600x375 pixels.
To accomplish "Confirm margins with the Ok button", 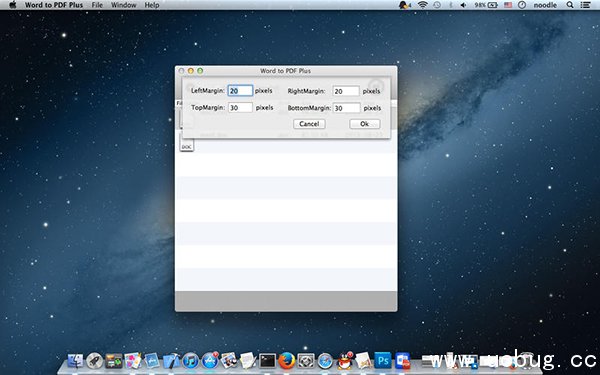I will (x=365, y=124).
